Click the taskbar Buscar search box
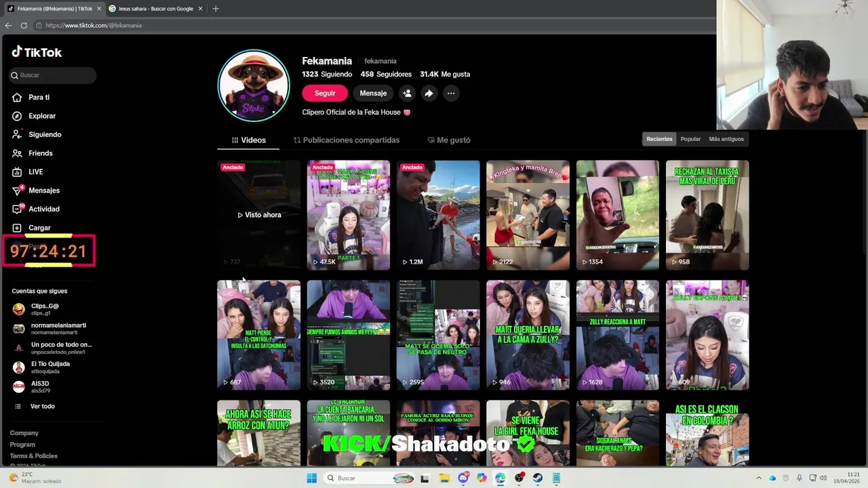This screenshot has width=868, height=488. [370, 478]
